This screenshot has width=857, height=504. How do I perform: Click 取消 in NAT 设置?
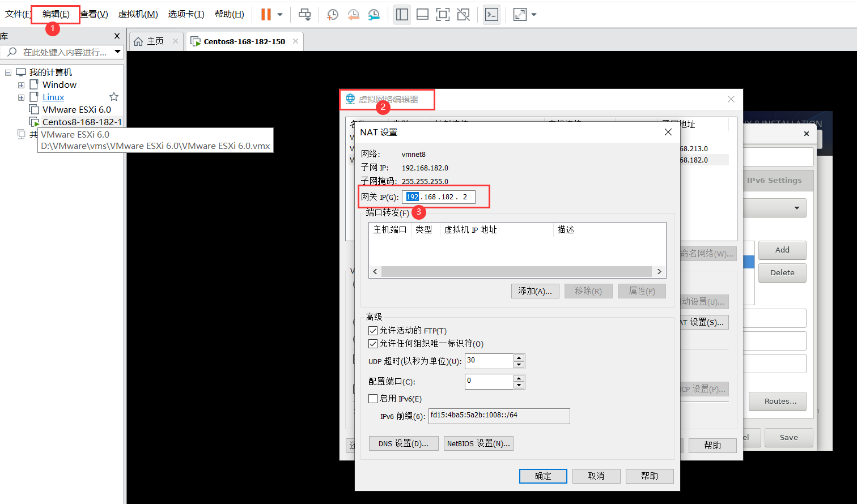(x=596, y=476)
